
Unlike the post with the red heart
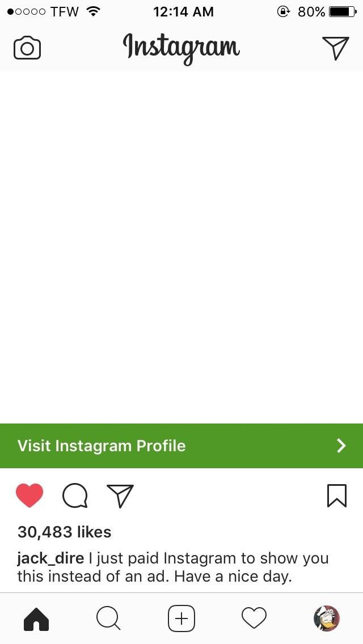pos(29,495)
